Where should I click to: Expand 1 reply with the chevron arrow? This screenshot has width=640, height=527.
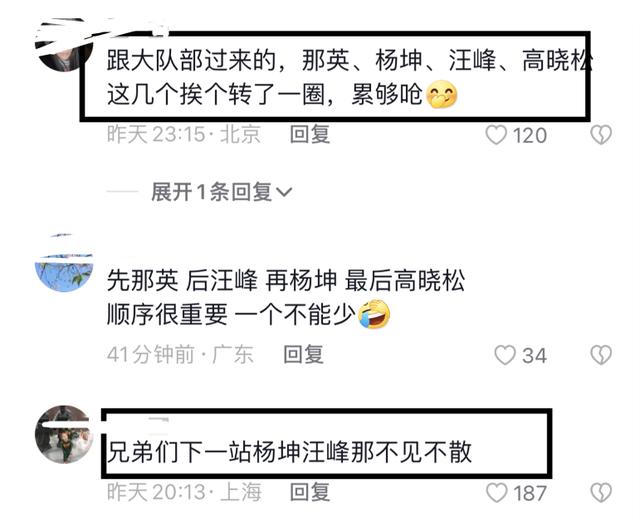click(284, 192)
